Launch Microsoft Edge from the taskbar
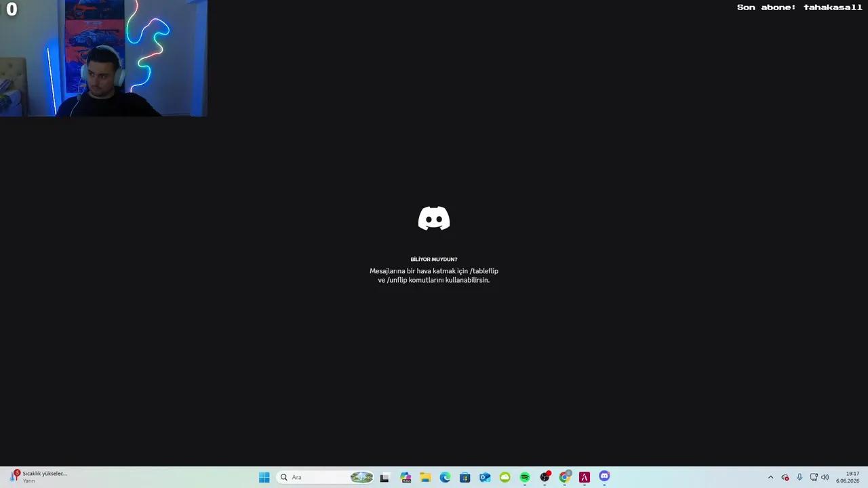868x488 pixels. point(445,477)
